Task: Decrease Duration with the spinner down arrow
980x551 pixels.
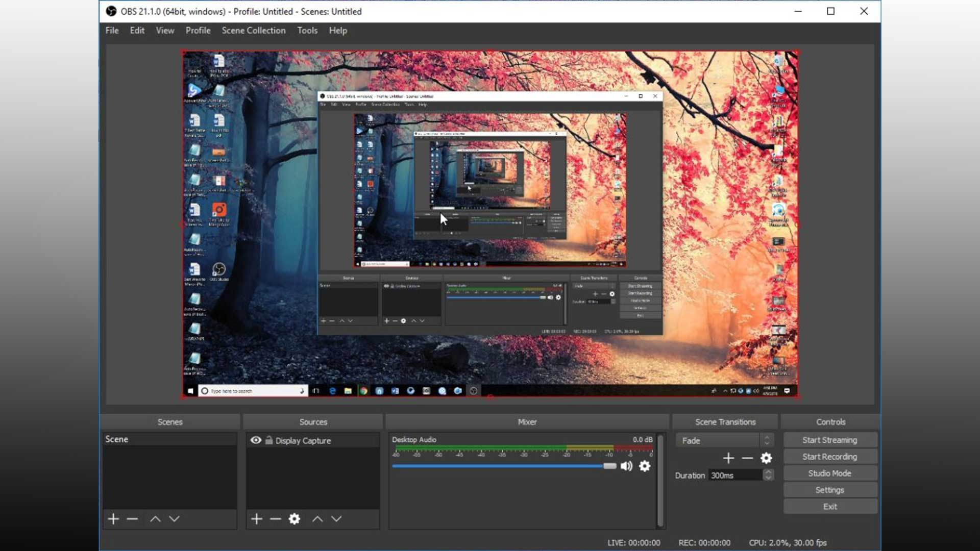Action: point(768,478)
